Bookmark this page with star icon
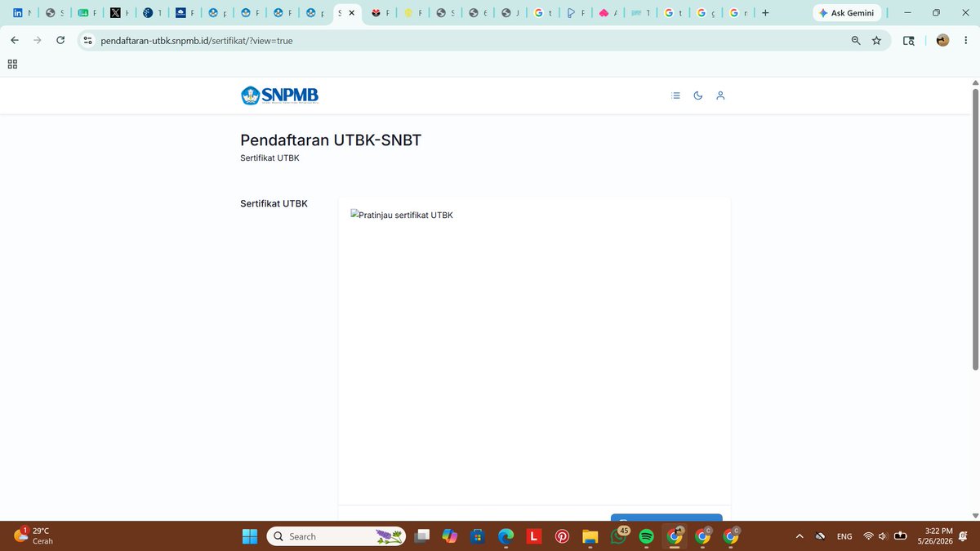 pos(876,40)
